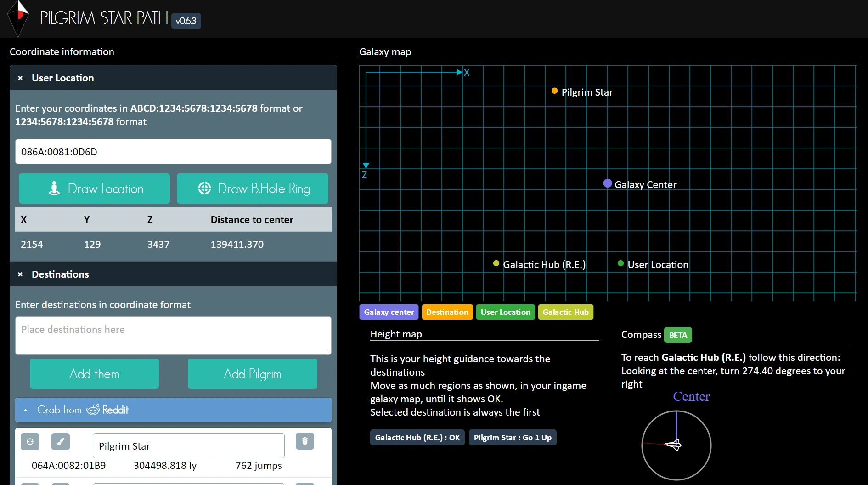Edit the Pilgrim Star name field

(x=189, y=446)
